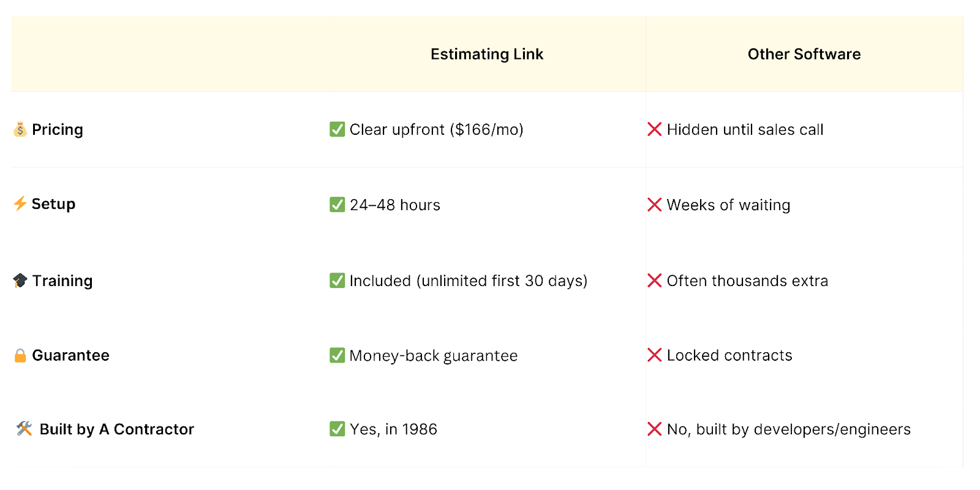The height and width of the screenshot is (490, 980).
Task: Click the padlock icon beside Guarantee
Action: (x=20, y=355)
